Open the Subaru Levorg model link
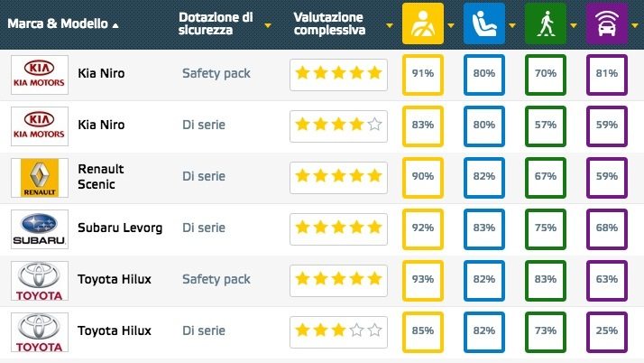This screenshot has width=644, height=363. click(120, 228)
